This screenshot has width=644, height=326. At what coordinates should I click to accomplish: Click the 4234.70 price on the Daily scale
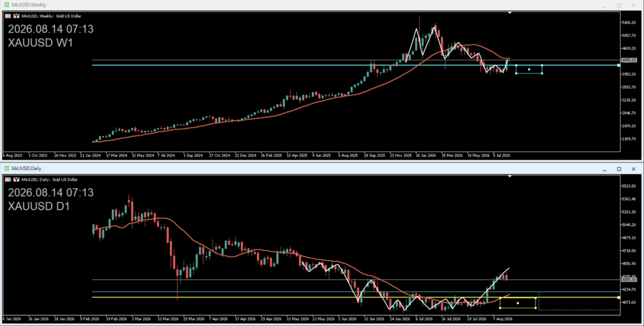tap(630, 289)
